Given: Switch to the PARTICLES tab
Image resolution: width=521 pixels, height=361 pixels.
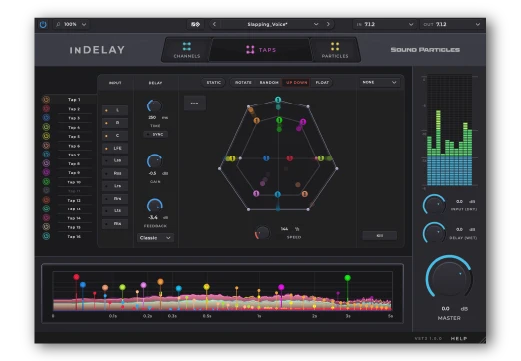Looking at the screenshot, I should [335, 50].
